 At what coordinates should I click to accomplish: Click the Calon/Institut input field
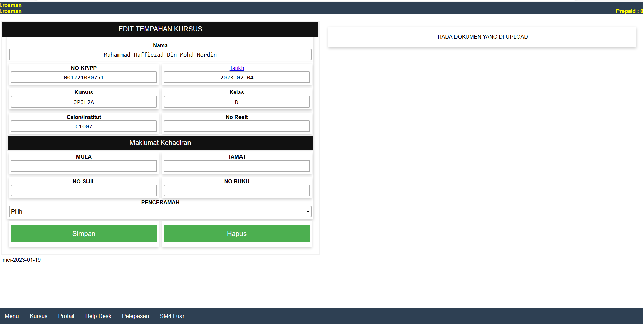tap(84, 126)
